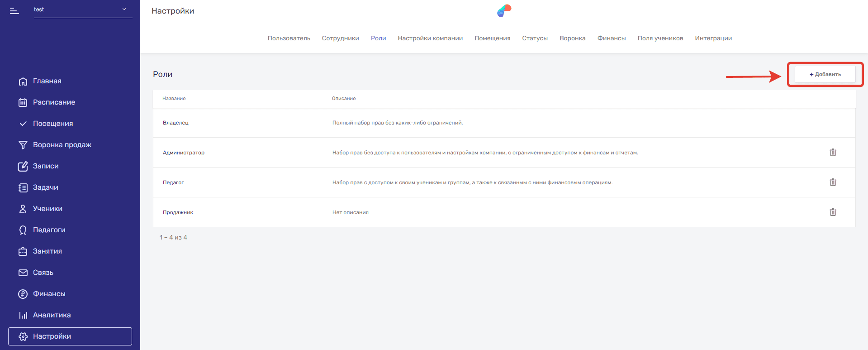Open Финансы via the ruble coin icon

[x=23, y=294]
